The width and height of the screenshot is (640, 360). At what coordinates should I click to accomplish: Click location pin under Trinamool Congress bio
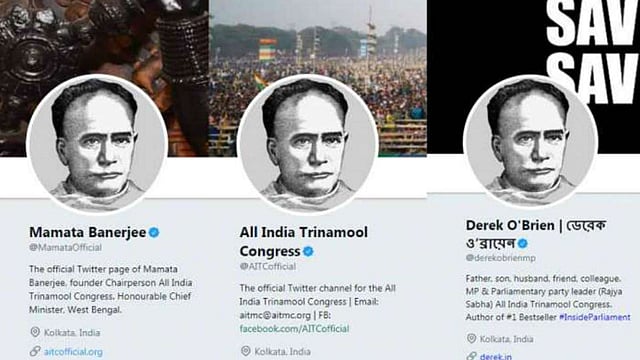tap(245, 351)
